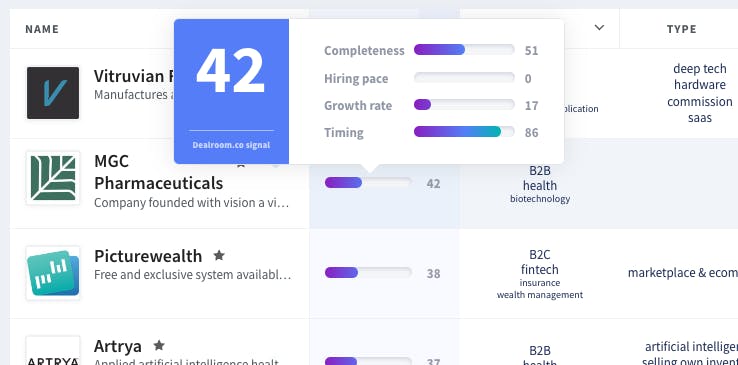Screen dimensions: 738x365
Task: Open the MGC Pharmaceuticals leaf logo
Action: coord(53,178)
